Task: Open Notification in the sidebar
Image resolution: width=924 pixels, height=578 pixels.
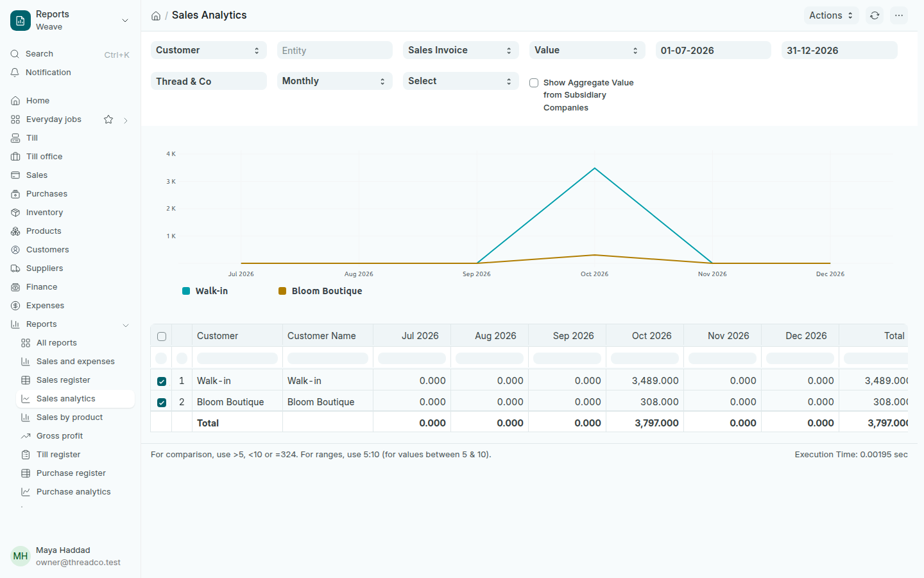Action: [70, 73]
